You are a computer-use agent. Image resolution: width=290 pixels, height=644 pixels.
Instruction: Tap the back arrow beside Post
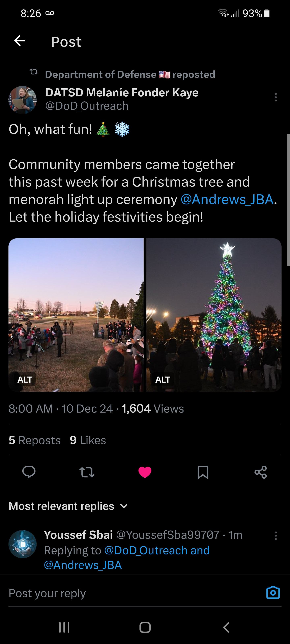20,41
